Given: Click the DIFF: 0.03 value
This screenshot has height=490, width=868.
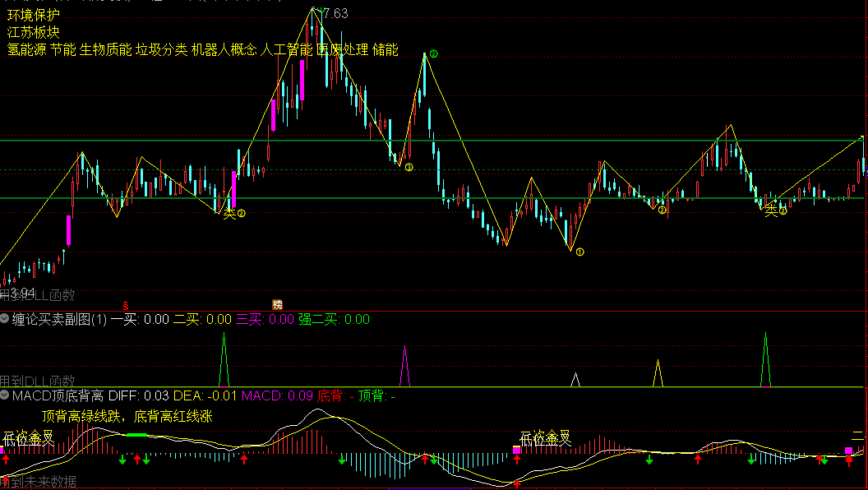Looking at the screenshot, I should point(139,396).
